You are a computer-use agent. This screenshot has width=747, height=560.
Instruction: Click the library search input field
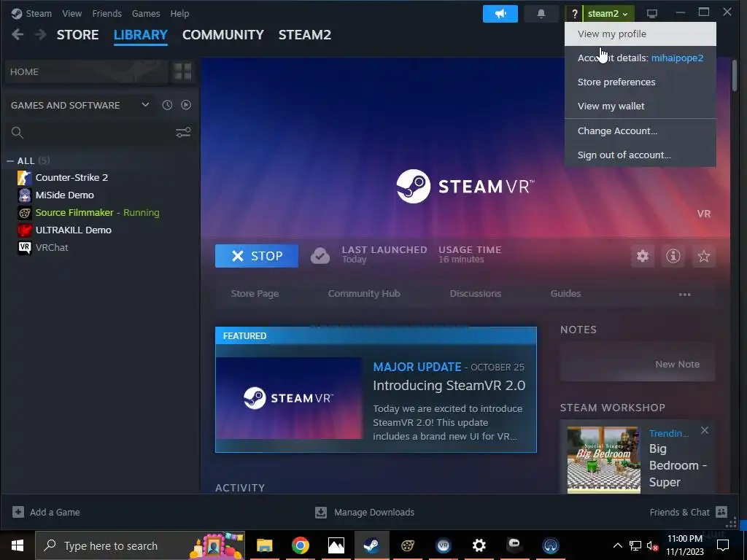tap(98, 133)
